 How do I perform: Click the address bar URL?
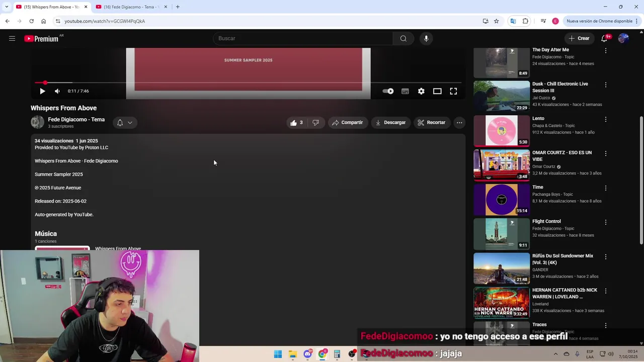click(105, 21)
